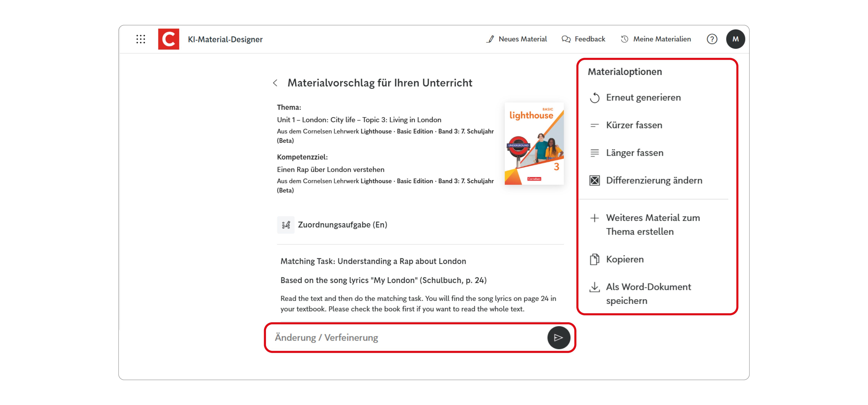The height and width of the screenshot is (405, 868).
Task: Click the Zuordnungsaufgabe matching task icon
Action: click(x=286, y=225)
